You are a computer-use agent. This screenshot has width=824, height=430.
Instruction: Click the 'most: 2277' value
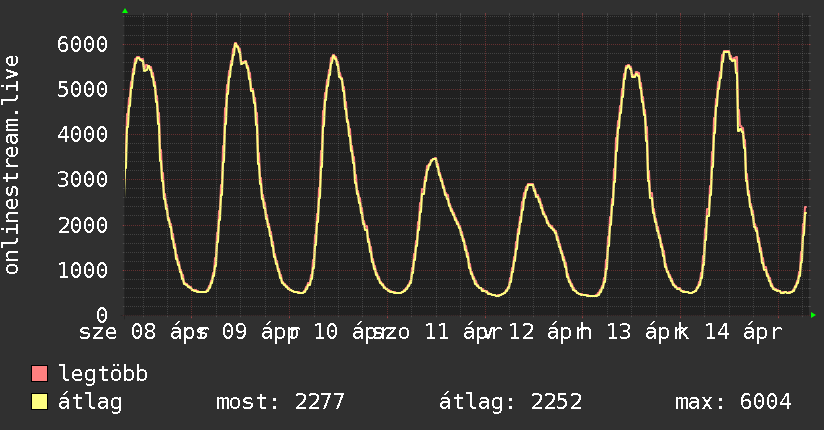pyautogui.click(x=280, y=402)
